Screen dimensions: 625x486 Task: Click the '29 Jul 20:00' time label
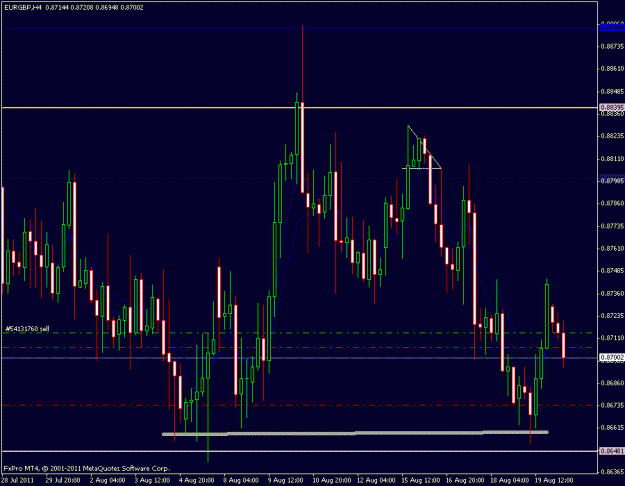(x=63, y=480)
